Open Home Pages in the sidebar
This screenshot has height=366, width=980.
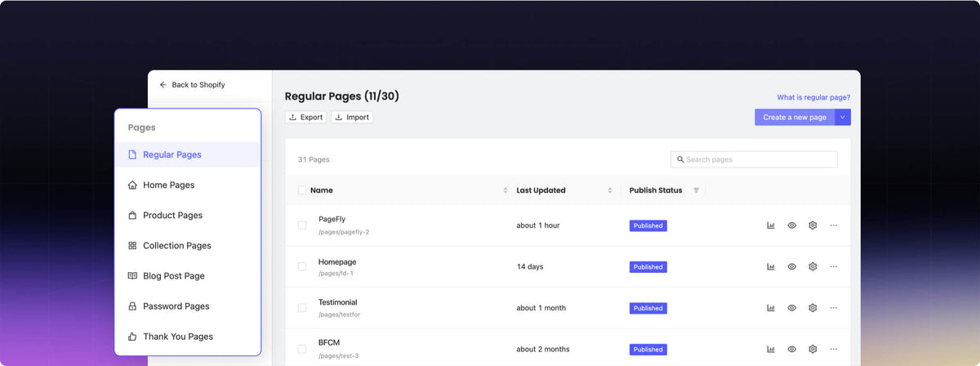click(168, 185)
